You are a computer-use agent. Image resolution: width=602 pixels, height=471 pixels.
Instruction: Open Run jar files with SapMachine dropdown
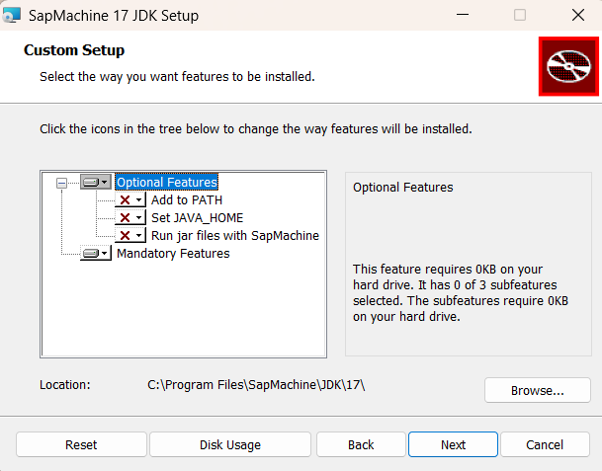click(130, 235)
